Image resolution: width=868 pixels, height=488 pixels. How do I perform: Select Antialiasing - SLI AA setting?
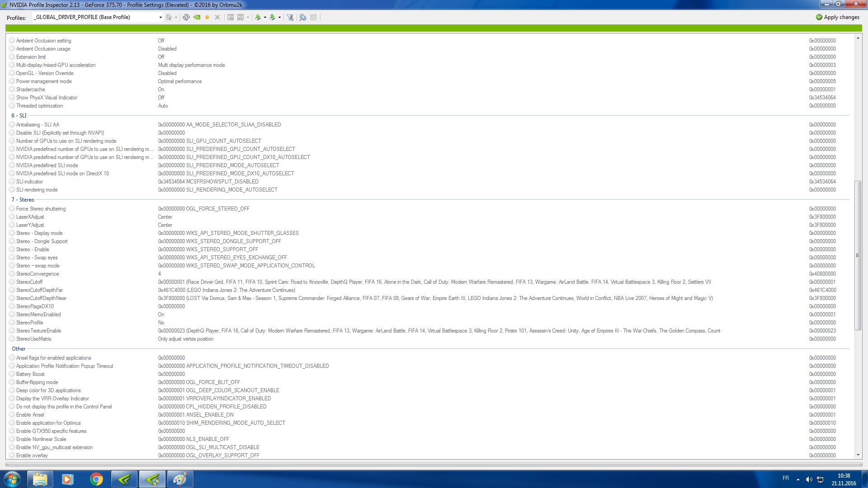pyautogui.click(x=429, y=125)
